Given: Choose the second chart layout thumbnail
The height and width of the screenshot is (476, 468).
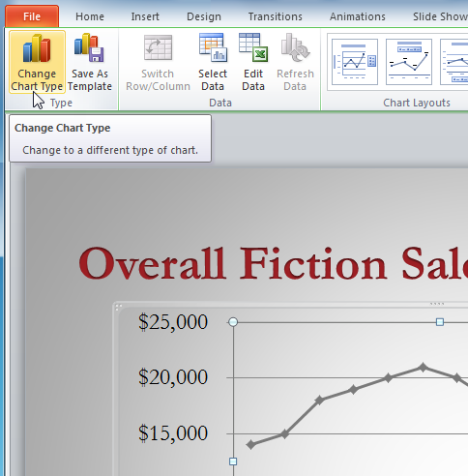Looking at the screenshot, I should click(409, 62).
